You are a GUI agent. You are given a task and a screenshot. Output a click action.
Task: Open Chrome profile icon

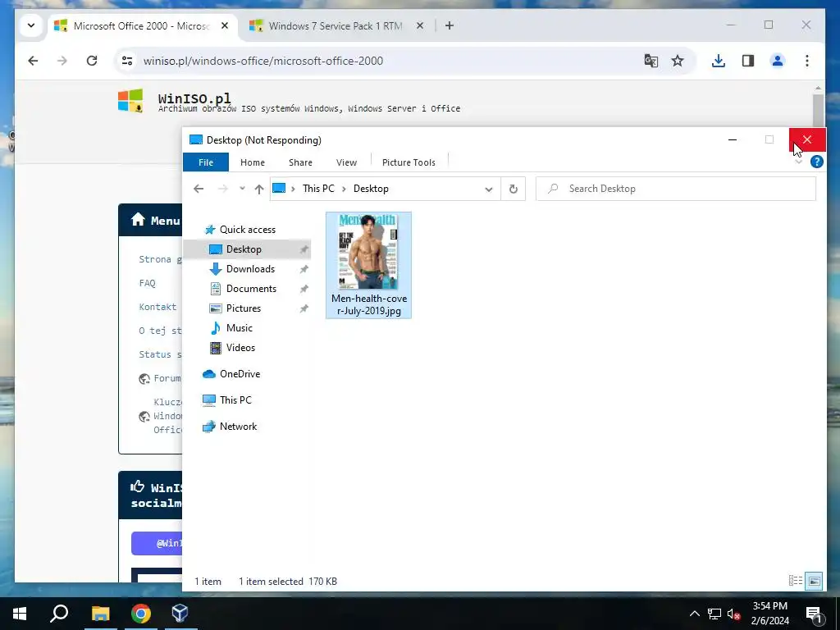point(778,61)
